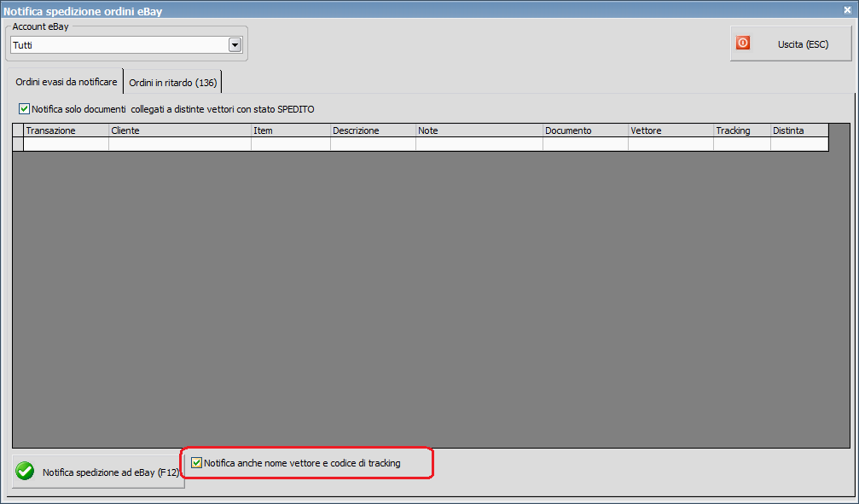Click the Cliente column header

(180, 130)
